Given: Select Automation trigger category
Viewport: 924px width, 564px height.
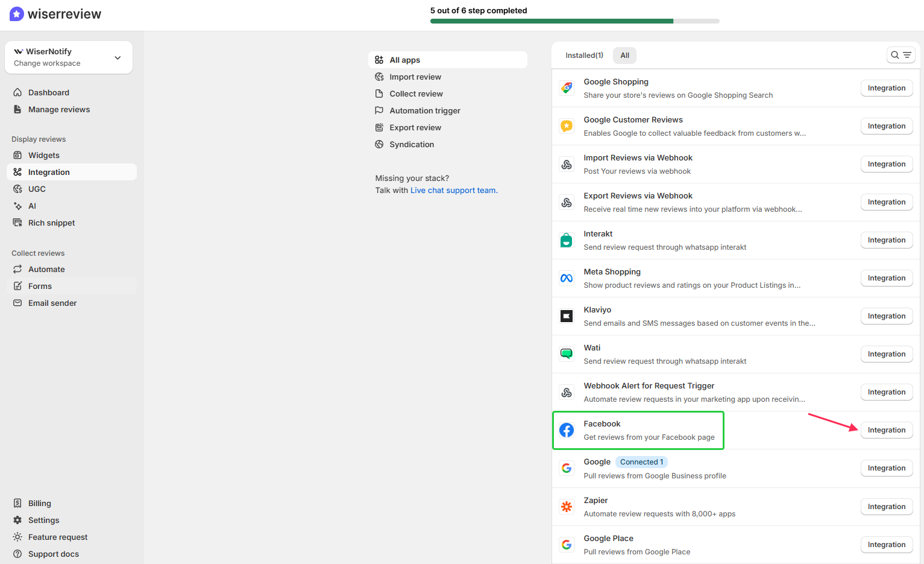Looking at the screenshot, I should 424,110.
